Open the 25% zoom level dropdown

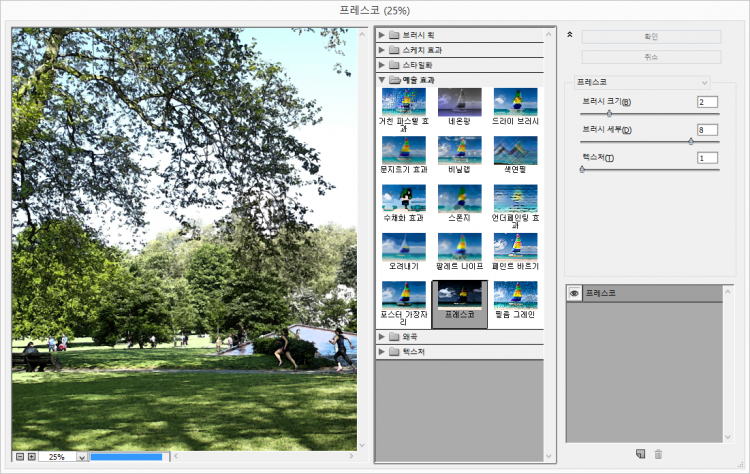click(82, 457)
